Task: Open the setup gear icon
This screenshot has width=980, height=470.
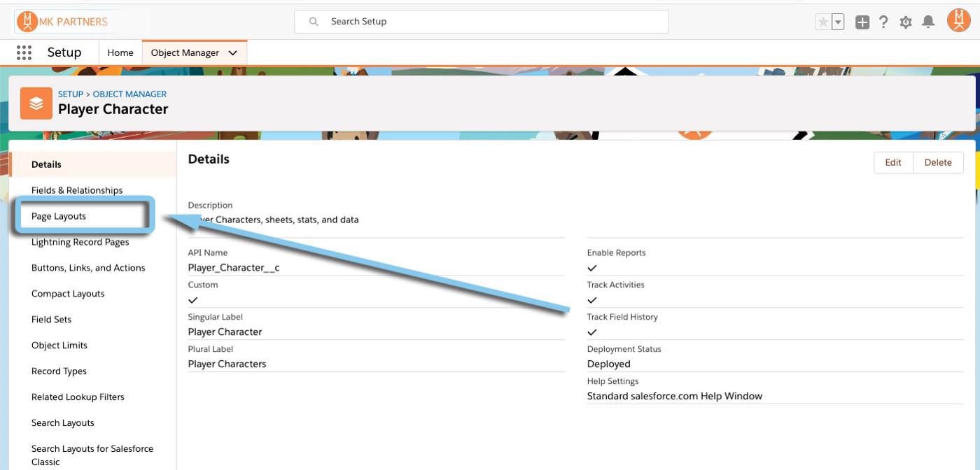Action: click(906, 22)
